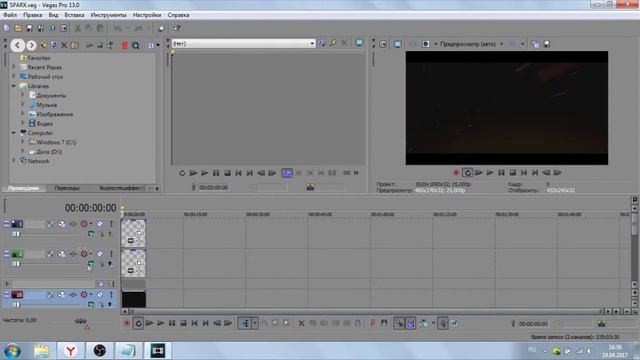Collapse the Libraries tree node
This screenshot has height=360, width=640.
pos(13,86)
